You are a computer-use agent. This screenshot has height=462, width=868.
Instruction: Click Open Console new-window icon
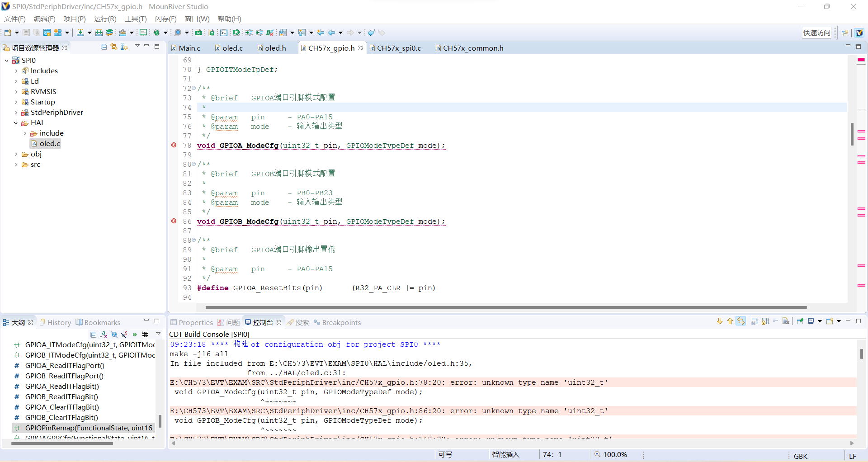click(830, 321)
